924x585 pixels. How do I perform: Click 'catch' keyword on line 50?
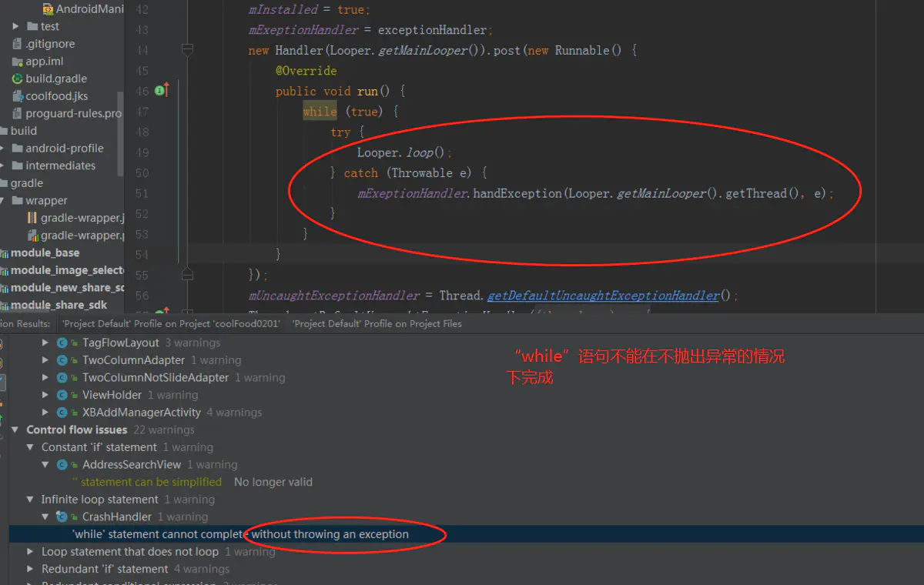361,173
